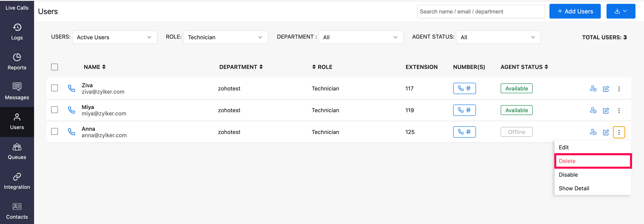Screen dimensions: 644x224
Task: Open the Logs section in sidebar
Action: [x=17, y=32]
